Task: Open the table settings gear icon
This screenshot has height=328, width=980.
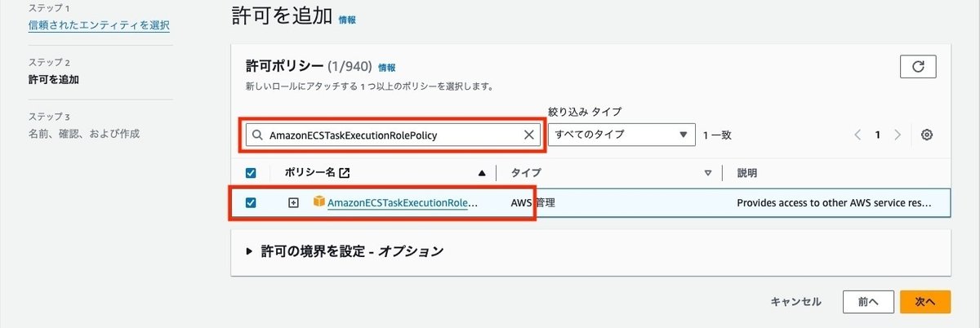Action: click(x=927, y=135)
